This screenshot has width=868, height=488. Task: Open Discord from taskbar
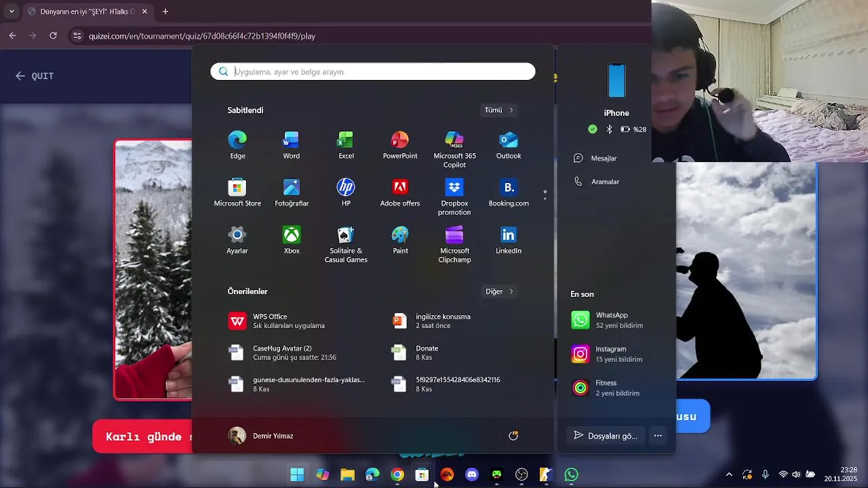(472, 474)
